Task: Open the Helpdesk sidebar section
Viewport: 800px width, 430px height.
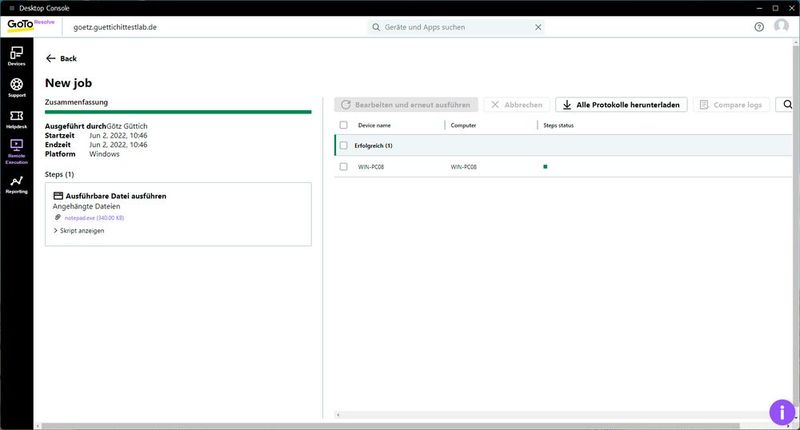Action: 16,120
